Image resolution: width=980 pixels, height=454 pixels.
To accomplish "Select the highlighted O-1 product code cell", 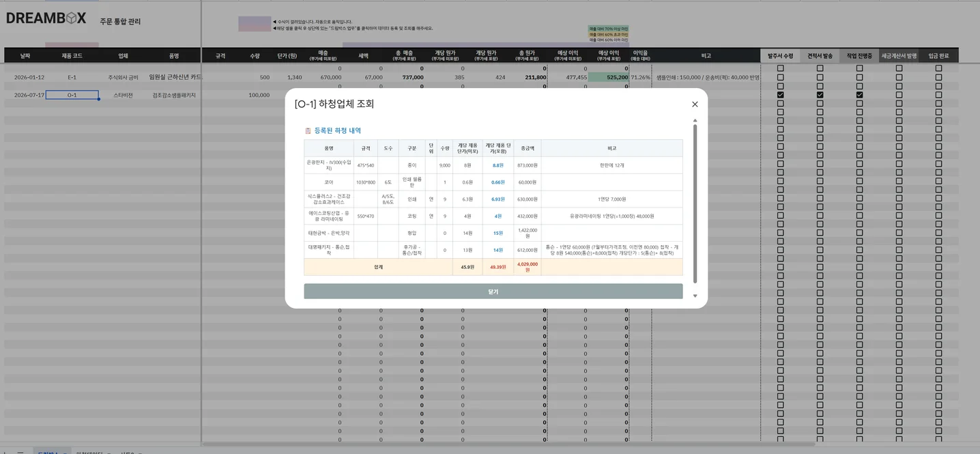I will click(72, 95).
